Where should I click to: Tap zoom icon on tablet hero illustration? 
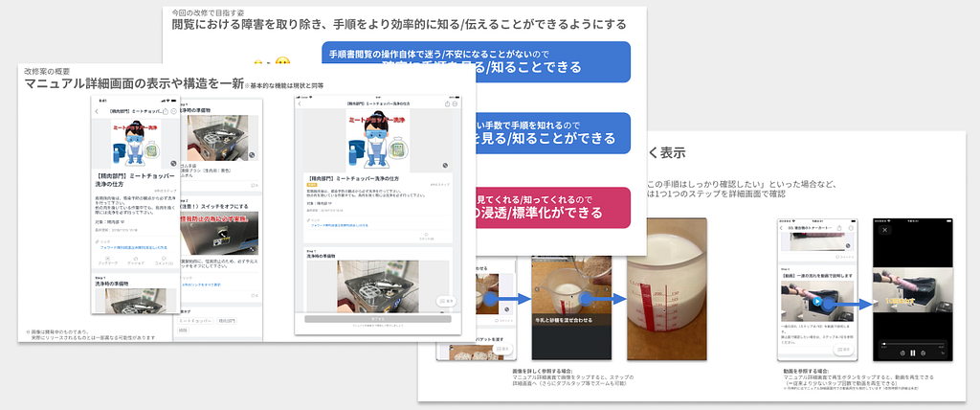coord(445,166)
